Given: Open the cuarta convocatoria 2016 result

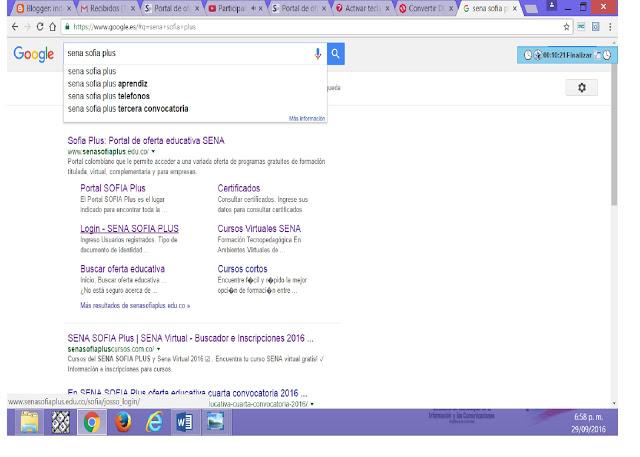Looking at the screenshot, I should (187, 393).
